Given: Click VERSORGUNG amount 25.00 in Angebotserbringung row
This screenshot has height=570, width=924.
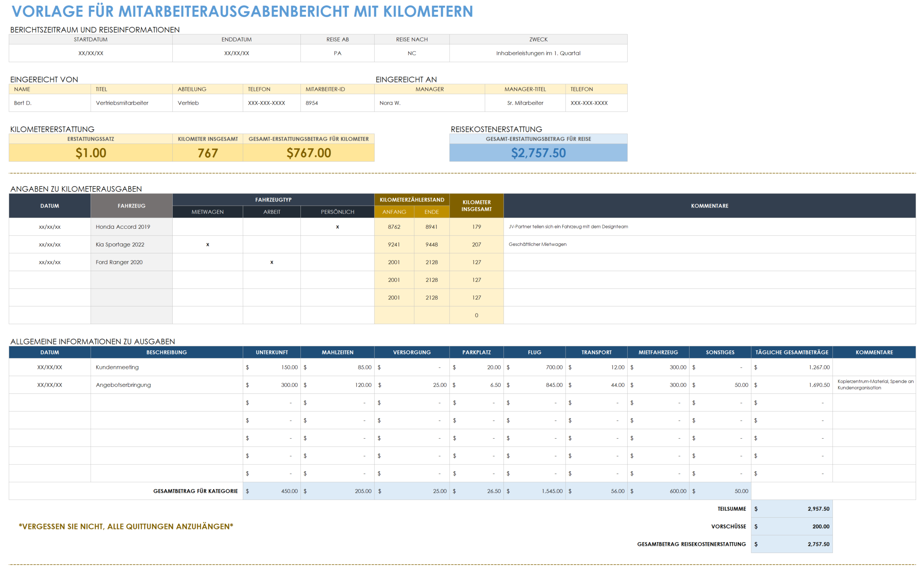Looking at the screenshot, I should point(412,385).
